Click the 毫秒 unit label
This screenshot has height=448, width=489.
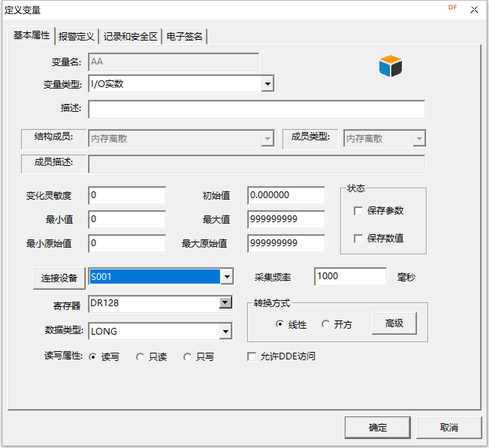click(406, 277)
